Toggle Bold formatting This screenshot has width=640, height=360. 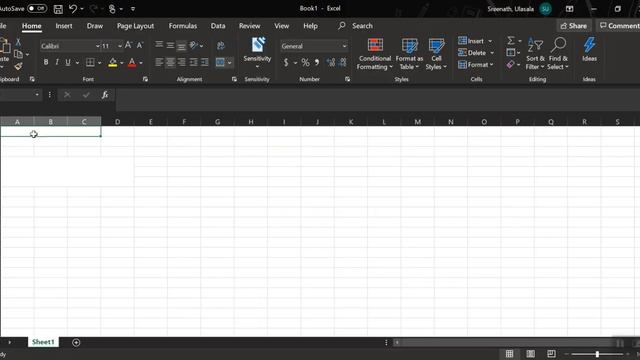[46, 62]
